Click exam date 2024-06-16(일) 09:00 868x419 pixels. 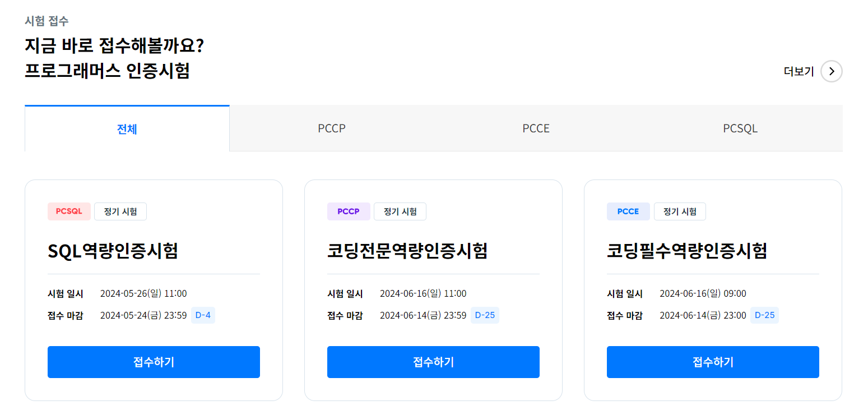point(703,293)
